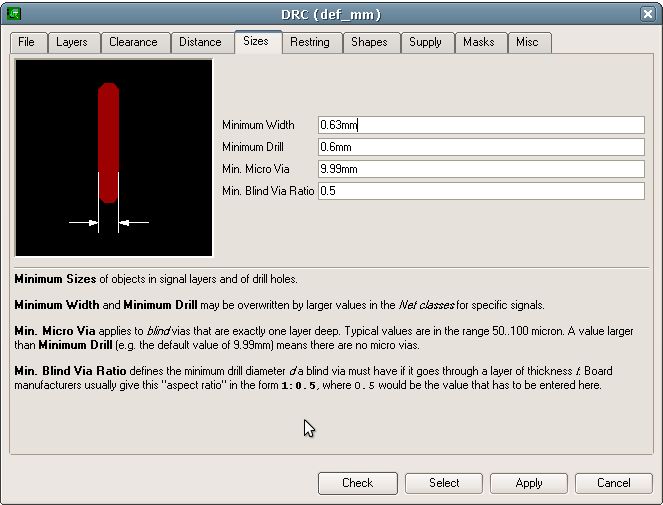Switch to the Layers tab
The height and width of the screenshot is (505, 663).
click(x=74, y=42)
